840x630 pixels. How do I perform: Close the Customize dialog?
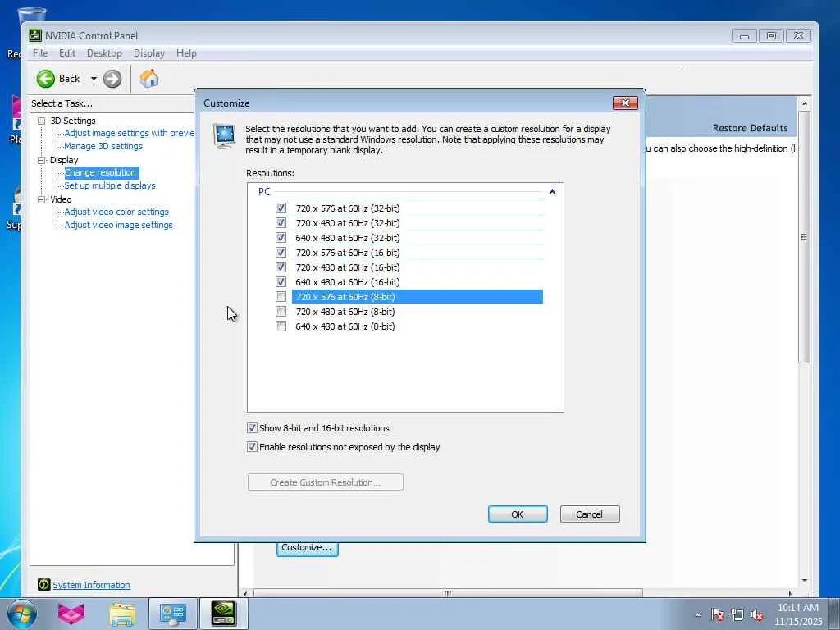pos(625,103)
